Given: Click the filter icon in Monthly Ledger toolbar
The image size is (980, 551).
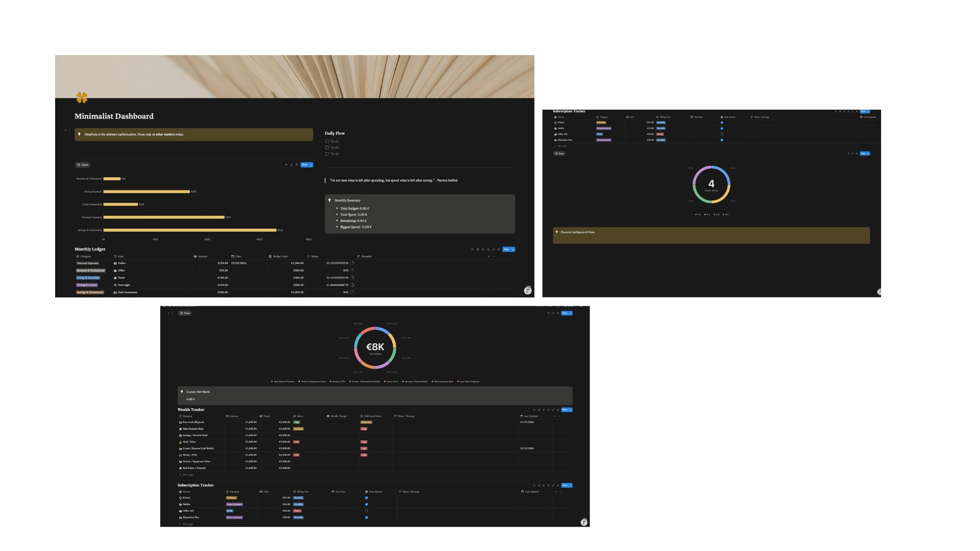Looking at the screenshot, I should point(472,249).
